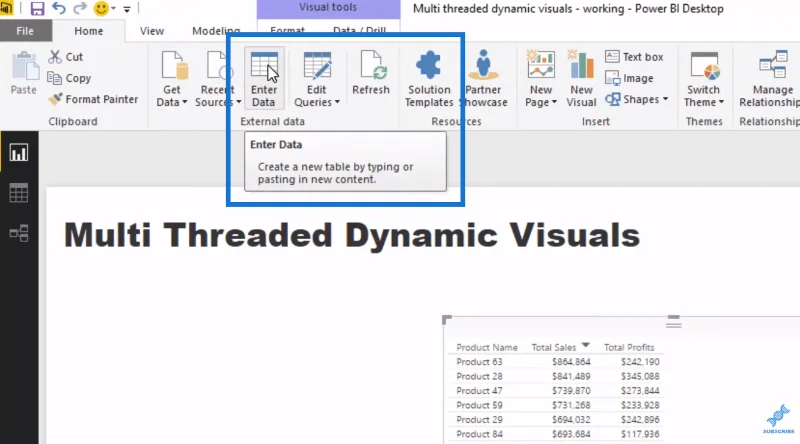This screenshot has width=800, height=444.
Task: Click the $864,864 sales value
Action: click(x=571, y=362)
